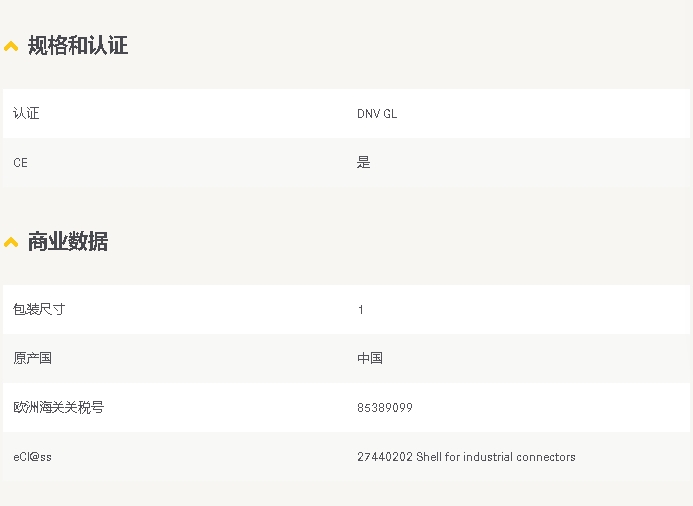Collapse the 商业数据 section chevron
Screen dimensions: 693x506
pos(11,242)
